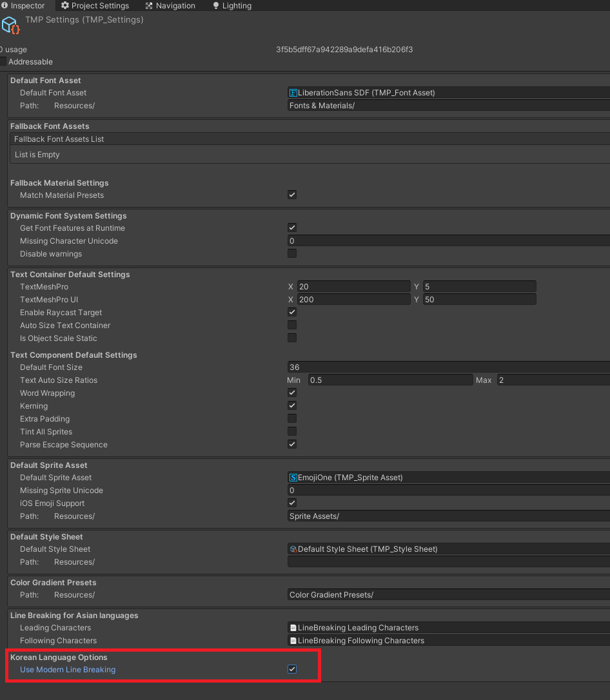Enable the Extra Padding checkbox
Image resolution: width=610 pixels, height=700 pixels.
coord(292,419)
